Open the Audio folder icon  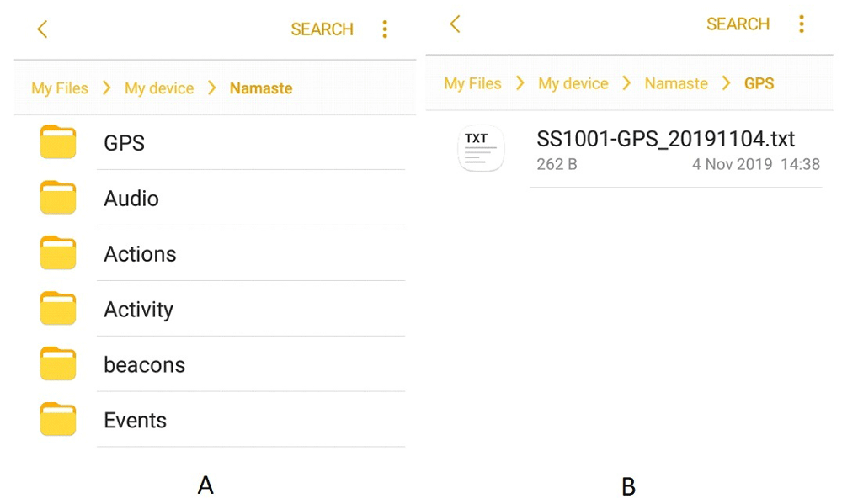coord(58,198)
